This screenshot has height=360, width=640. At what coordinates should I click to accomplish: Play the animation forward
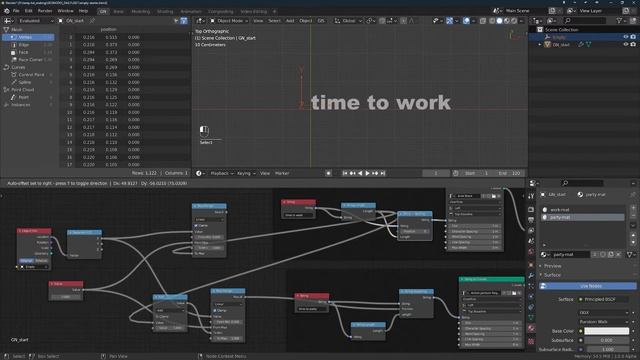pyautogui.click(x=367, y=173)
